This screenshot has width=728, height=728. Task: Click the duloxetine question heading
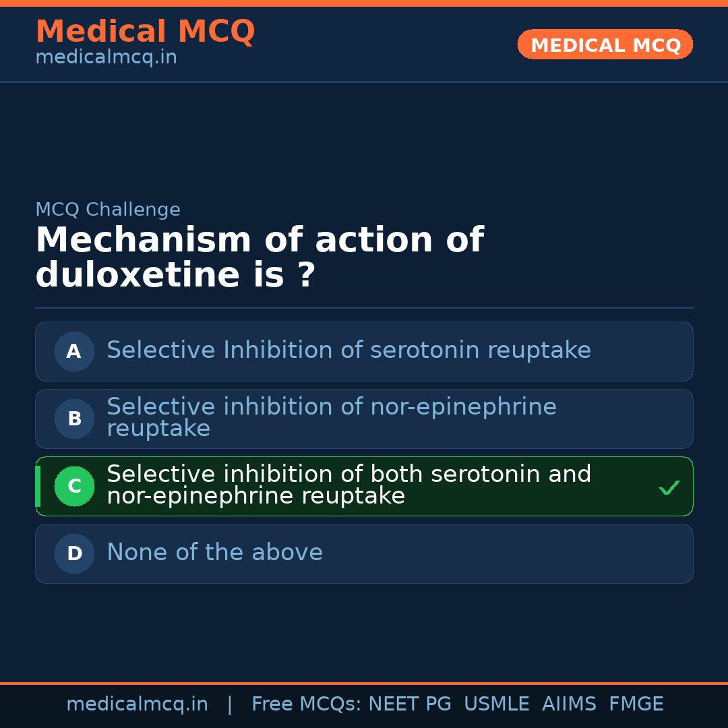[259, 257]
